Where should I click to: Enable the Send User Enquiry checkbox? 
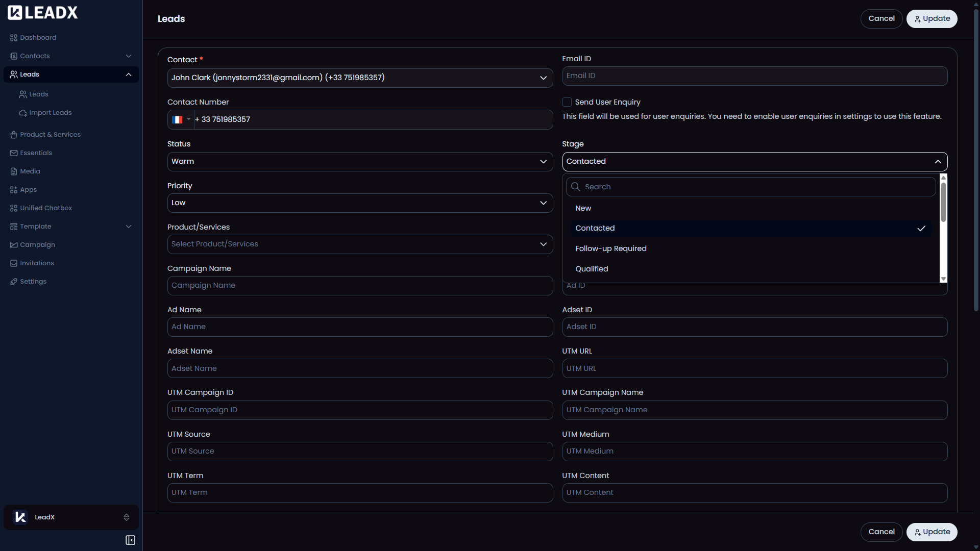pyautogui.click(x=567, y=102)
